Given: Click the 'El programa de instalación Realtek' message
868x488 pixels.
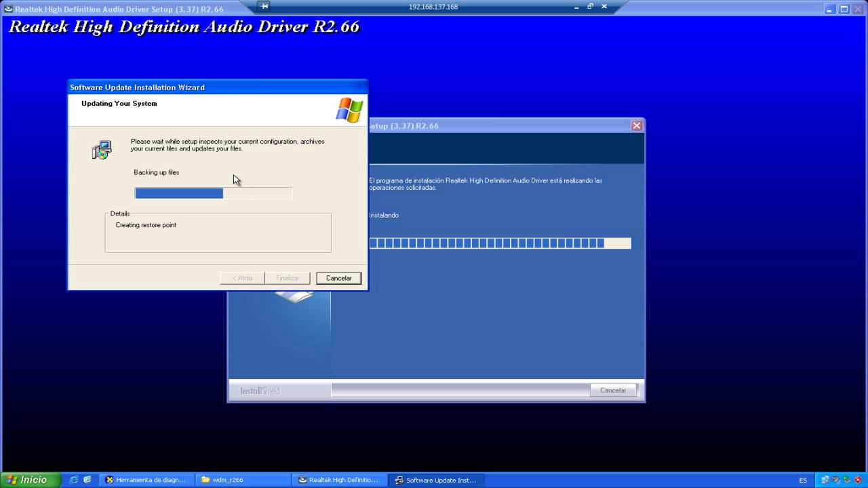Looking at the screenshot, I should [486, 184].
